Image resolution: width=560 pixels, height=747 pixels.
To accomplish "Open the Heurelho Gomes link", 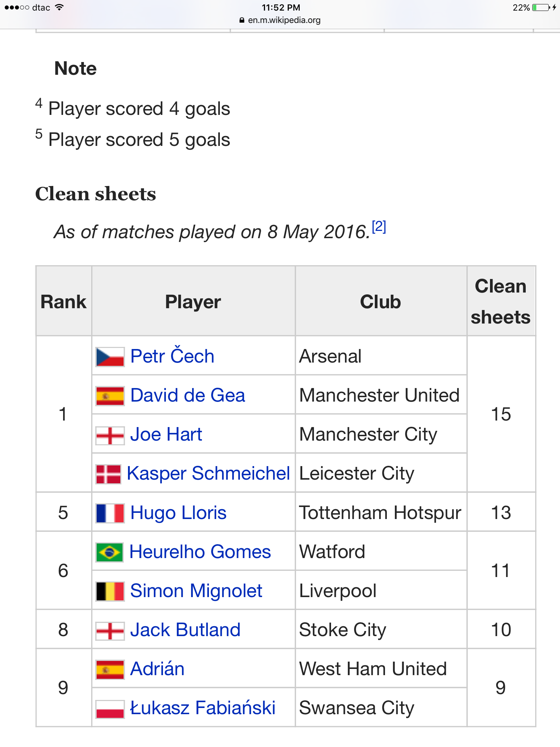I will [200, 552].
